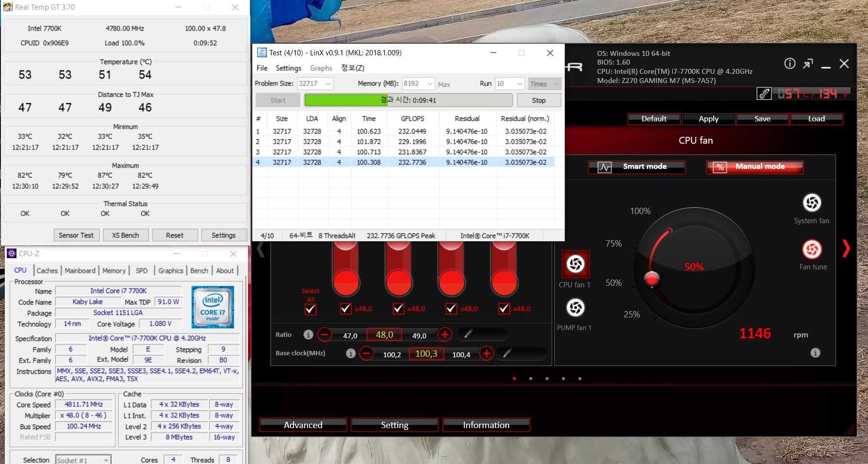This screenshot has width=868, height=464.
Task: Open the info icon in MSI header
Action: click(x=790, y=64)
